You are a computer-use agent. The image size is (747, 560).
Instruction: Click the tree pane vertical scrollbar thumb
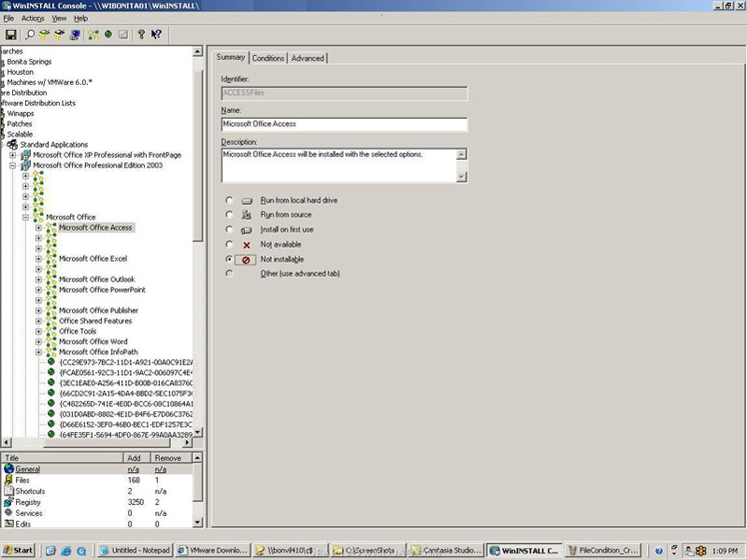coord(198,155)
